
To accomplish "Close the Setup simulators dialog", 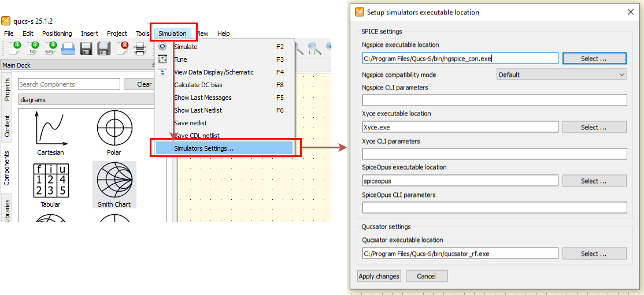I will point(631,12).
